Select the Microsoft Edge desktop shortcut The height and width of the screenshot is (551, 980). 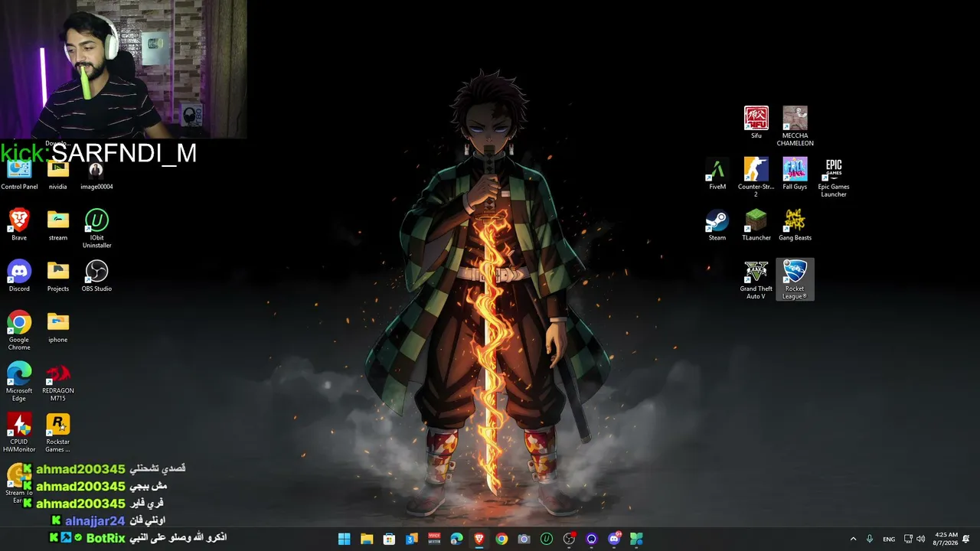click(19, 382)
